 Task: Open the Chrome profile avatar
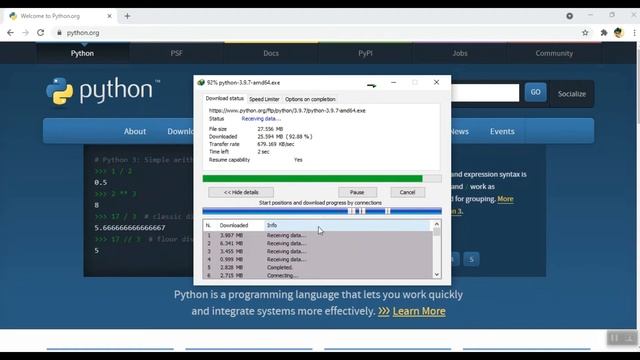point(618,33)
